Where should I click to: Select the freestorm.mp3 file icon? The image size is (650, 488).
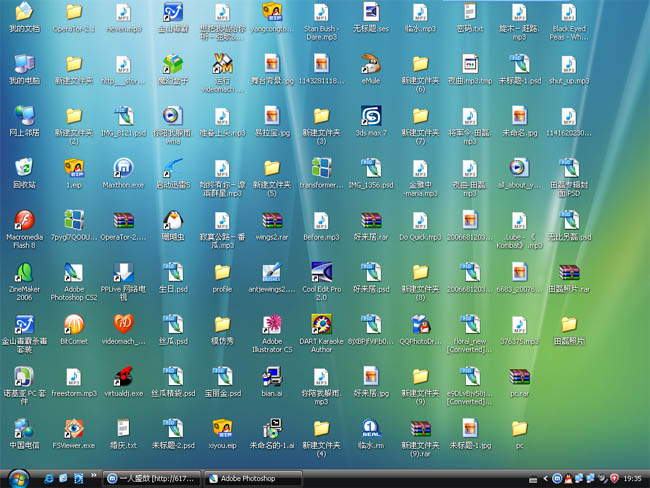tap(73, 377)
